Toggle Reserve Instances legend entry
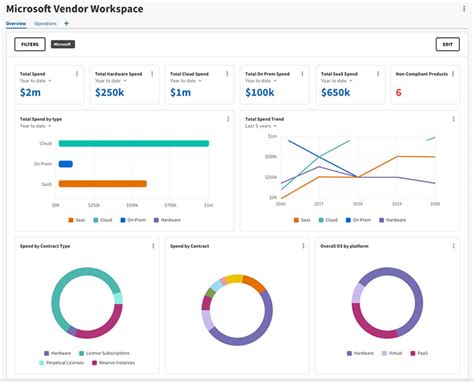The image size is (474, 382). click(x=113, y=363)
